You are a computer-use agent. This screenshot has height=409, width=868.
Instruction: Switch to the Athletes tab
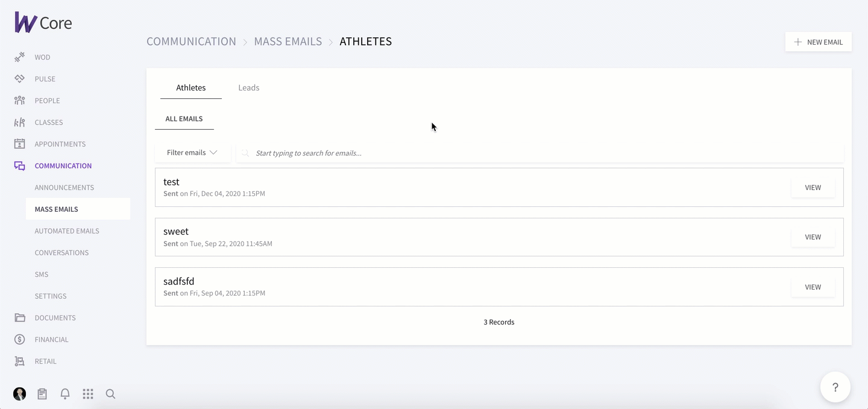tap(191, 87)
